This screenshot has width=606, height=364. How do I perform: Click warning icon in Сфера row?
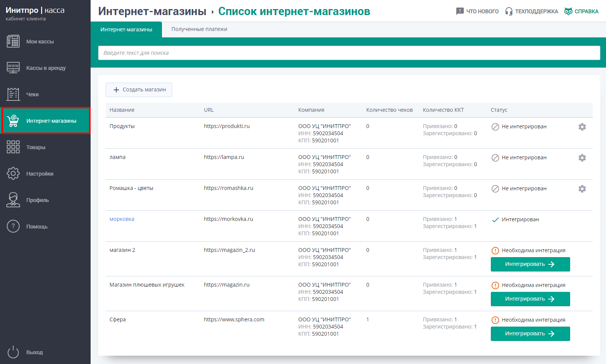click(x=495, y=320)
